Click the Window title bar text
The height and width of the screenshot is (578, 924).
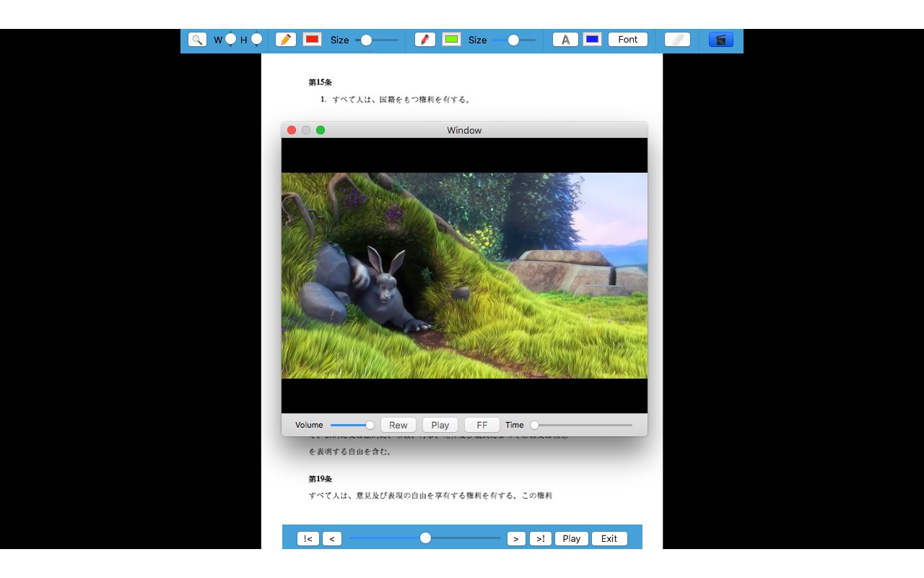(x=464, y=130)
